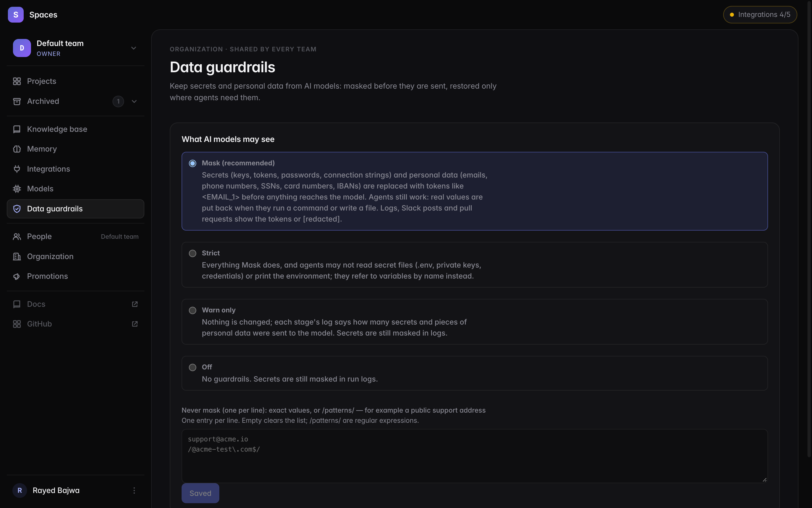This screenshot has height=508, width=812.
Task: Click the Memory brain icon
Action: [17, 149]
